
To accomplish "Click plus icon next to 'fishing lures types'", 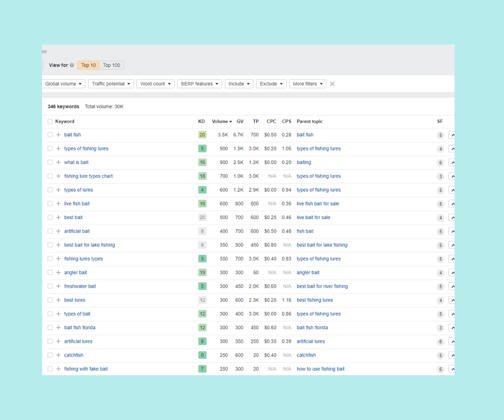I will point(58,259).
